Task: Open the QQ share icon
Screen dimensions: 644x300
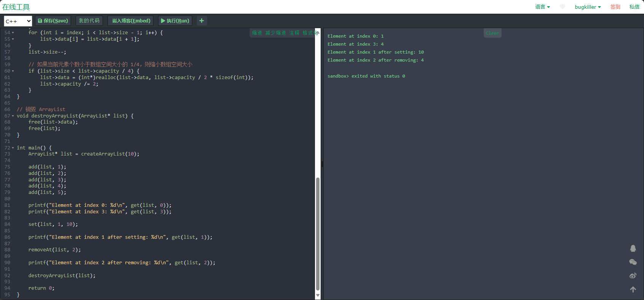Action: pyautogui.click(x=633, y=248)
